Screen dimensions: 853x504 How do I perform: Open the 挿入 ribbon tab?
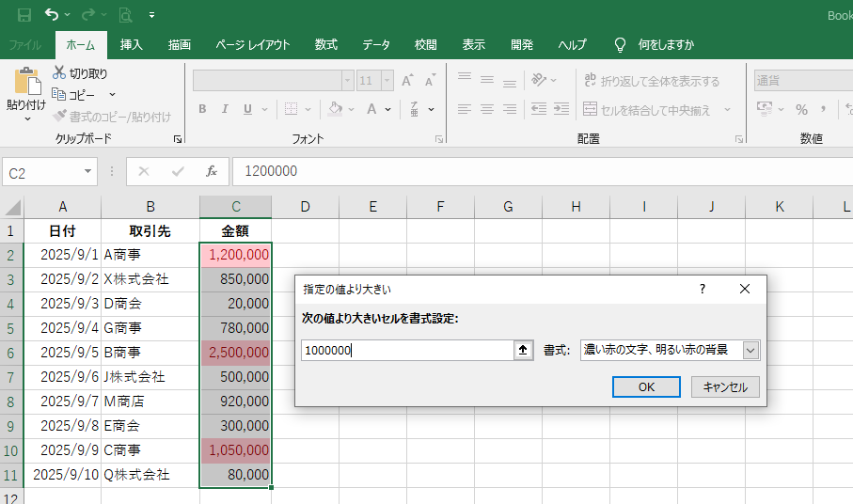[x=132, y=44]
